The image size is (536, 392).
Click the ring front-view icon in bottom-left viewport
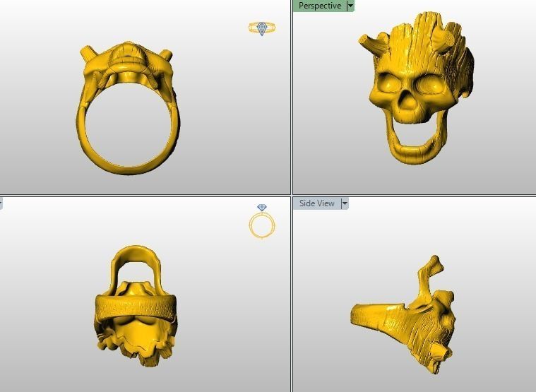coord(262,222)
